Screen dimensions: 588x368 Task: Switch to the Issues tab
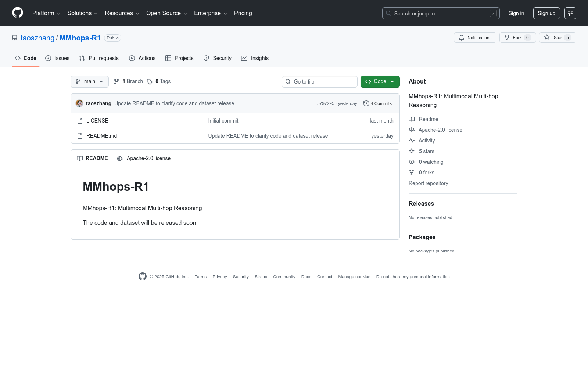[57, 58]
